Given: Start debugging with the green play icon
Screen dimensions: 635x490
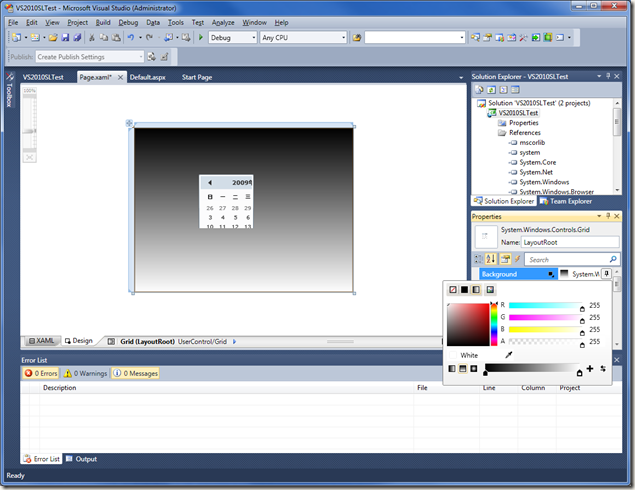Looking at the screenshot, I should (x=200, y=38).
